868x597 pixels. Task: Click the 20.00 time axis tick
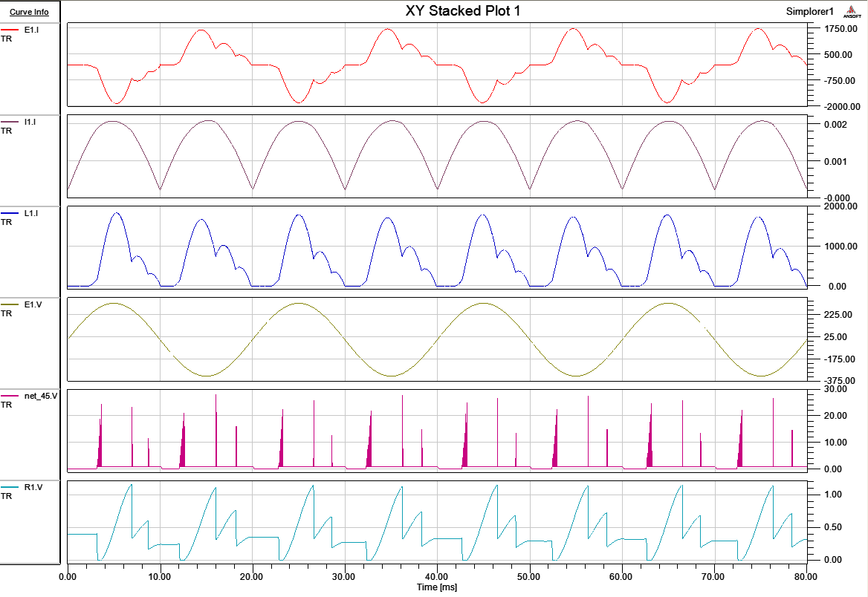point(251,576)
